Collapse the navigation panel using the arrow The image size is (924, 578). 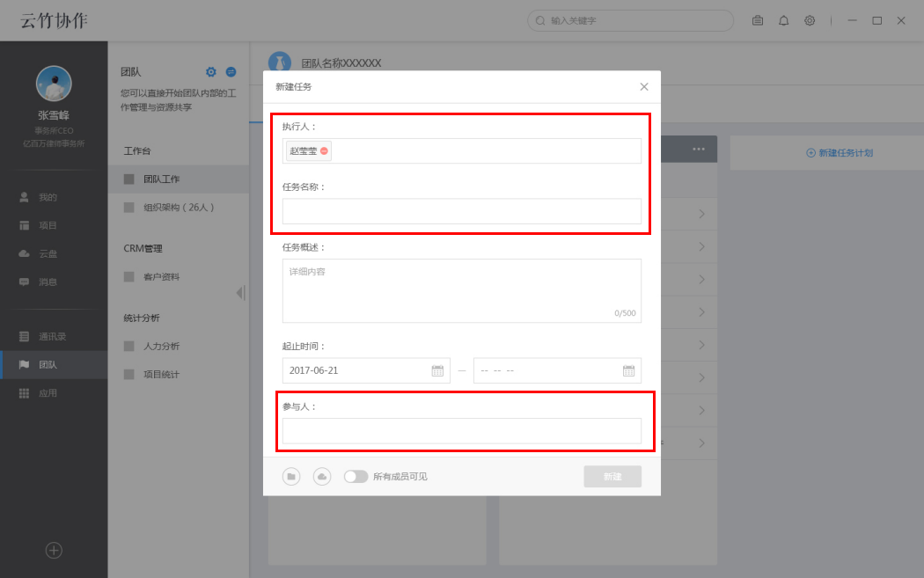(x=239, y=292)
